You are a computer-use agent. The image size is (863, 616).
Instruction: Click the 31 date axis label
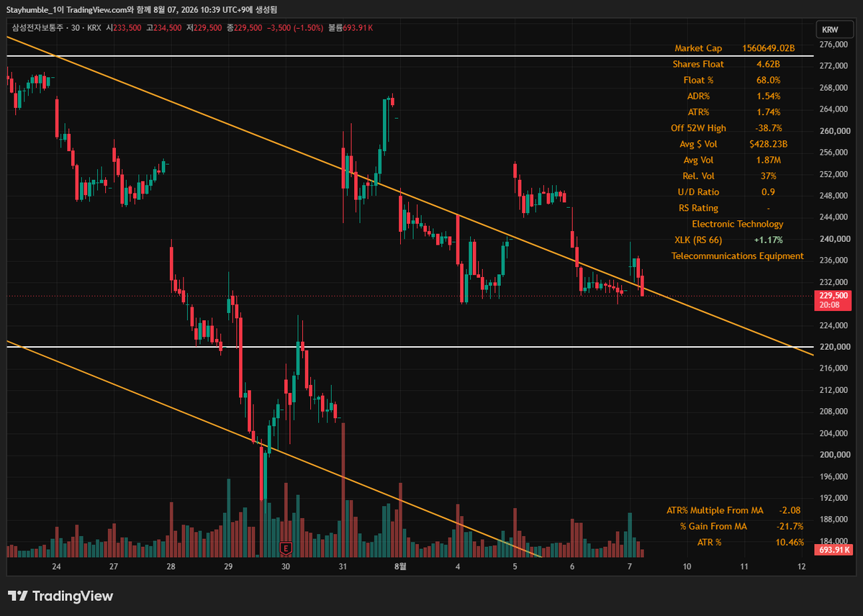[x=343, y=566]
